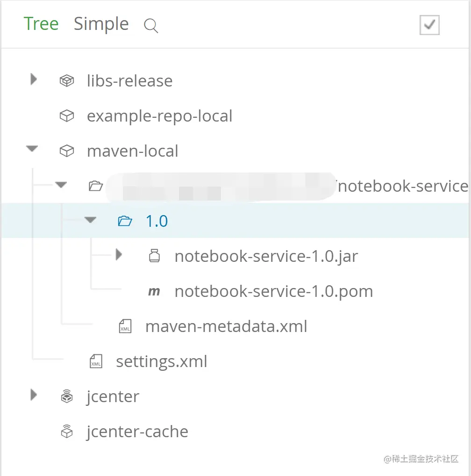Toggle the checkbox in top-right corner
The height and width of the screenshot is (476, 471).
tap(429, 25)
